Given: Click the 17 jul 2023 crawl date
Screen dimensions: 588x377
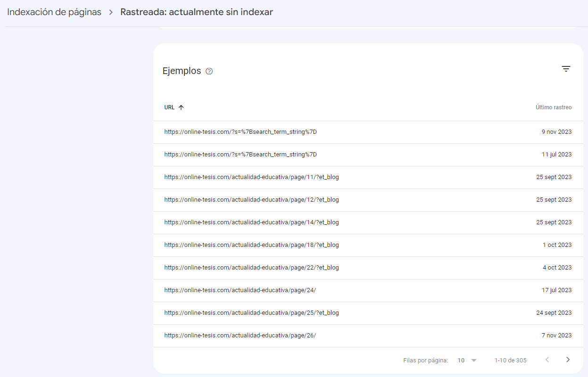Looking at the screenshot, I should click(556, 290).
